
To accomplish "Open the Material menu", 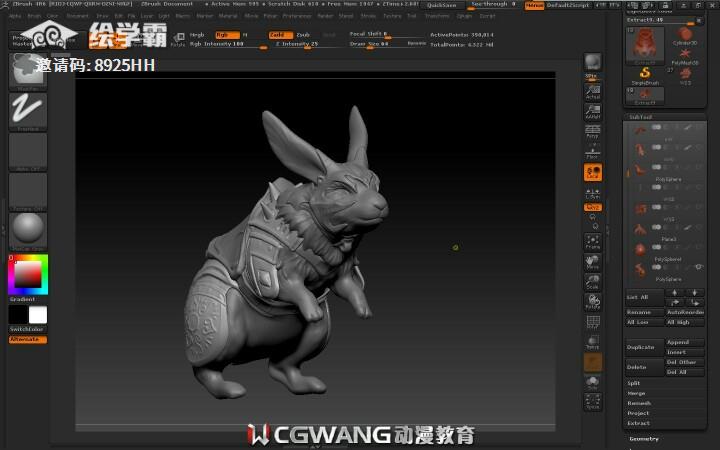I will (228, 16).
